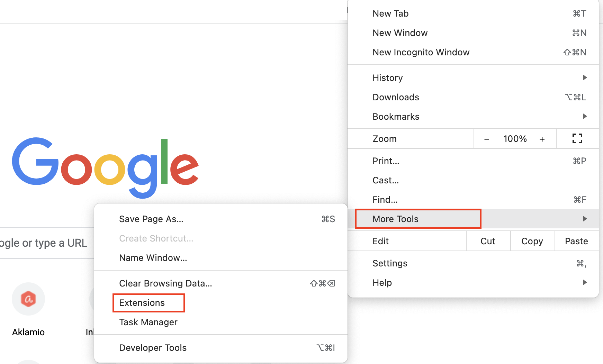Screen dimensions: 603x364
Task: Open the Bookmarks menu item
Action: (x=473, y=117)
